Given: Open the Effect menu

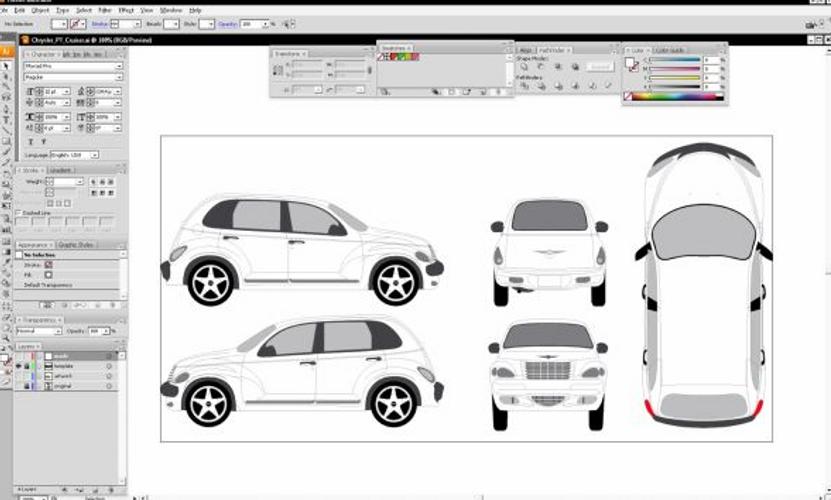Looking at the screenshot, I should click(126, 10).
